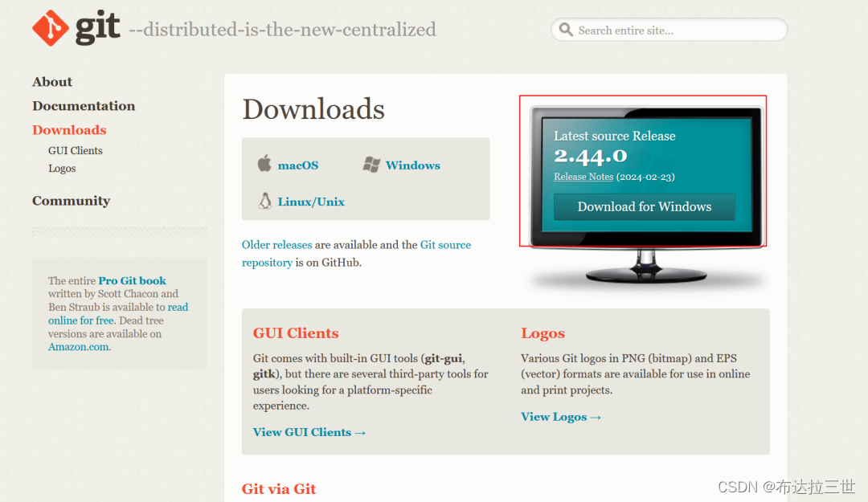Choose the macOS download link
The width and height of the screenshot is (868, 502).
click(298, 165)
